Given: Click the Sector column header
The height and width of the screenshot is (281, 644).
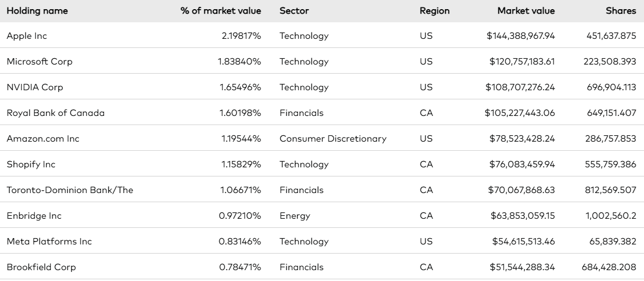Looking at the screenshot, I should point(293,11).
